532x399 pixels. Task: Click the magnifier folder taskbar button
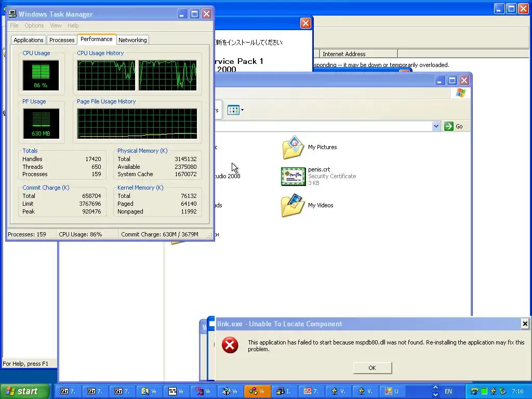pyautogui.click(x=149, y=391)
